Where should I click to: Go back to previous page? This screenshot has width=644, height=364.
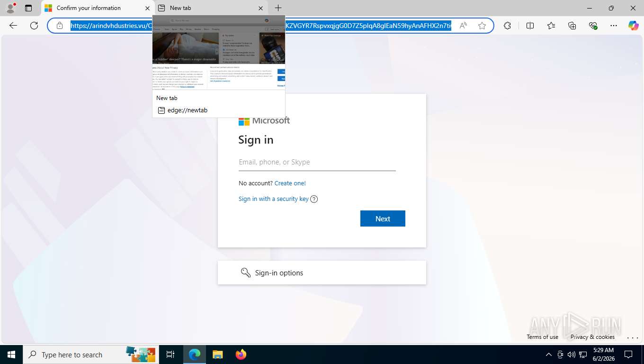coord(13,26)
